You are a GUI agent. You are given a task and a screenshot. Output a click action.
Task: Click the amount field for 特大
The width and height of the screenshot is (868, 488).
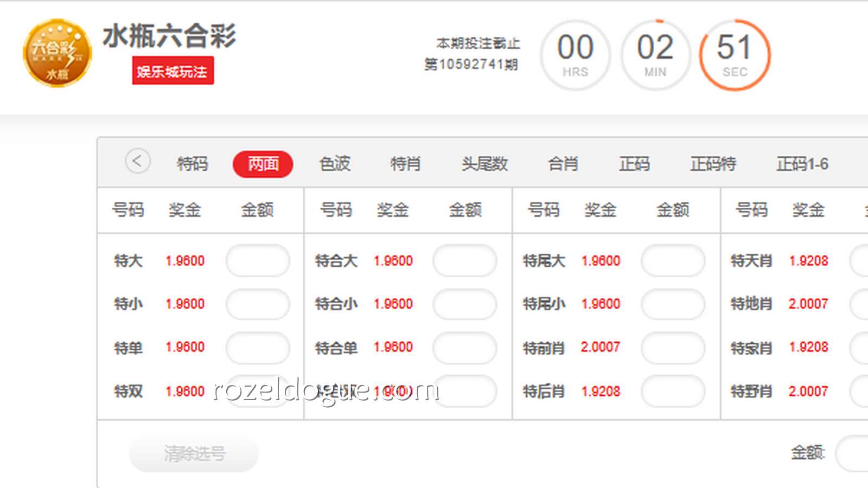click(258, 261)
